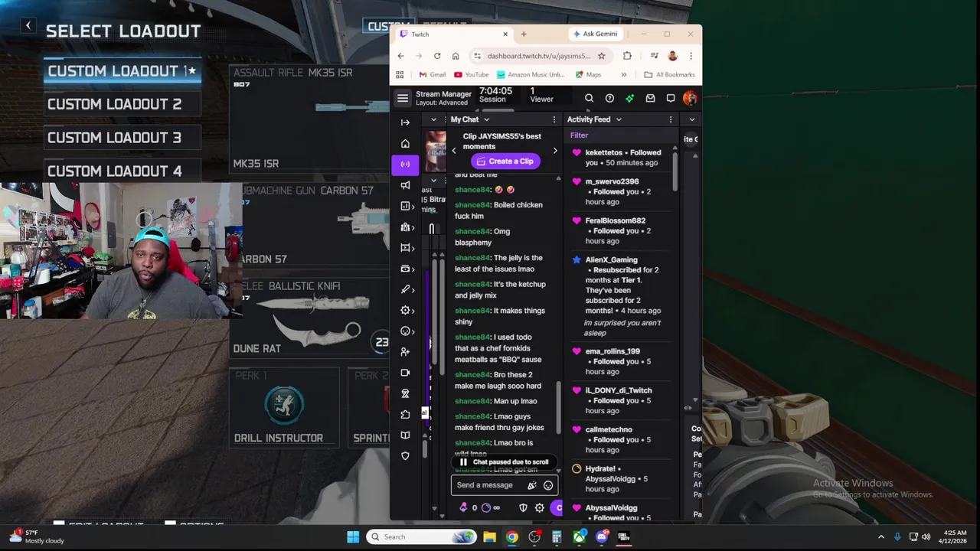This screenshot has width=980, height=551.
Task: Open the gear Settings sidebar icon
Action: point(405,310)
